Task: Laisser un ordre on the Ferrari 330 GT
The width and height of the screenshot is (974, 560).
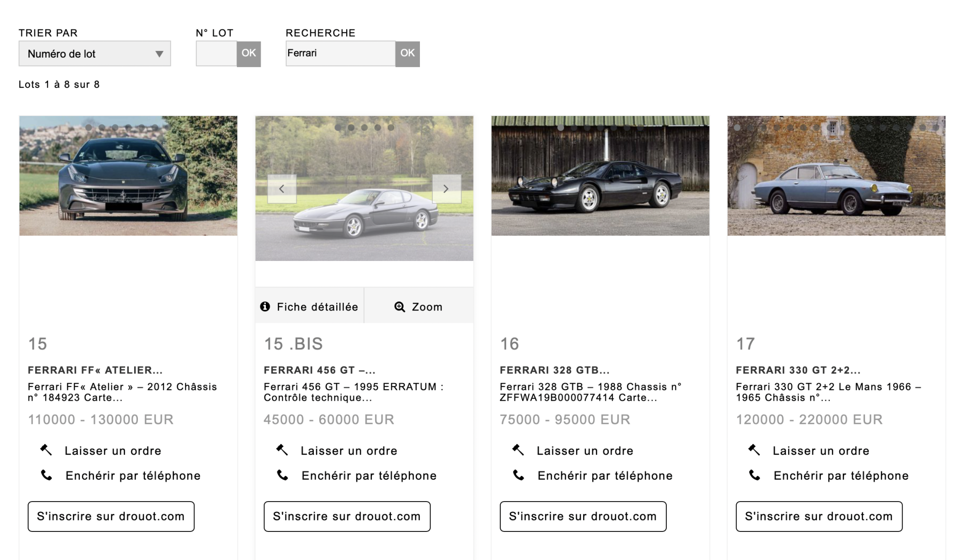Action: pyautogui.click(x=821, y=451)
